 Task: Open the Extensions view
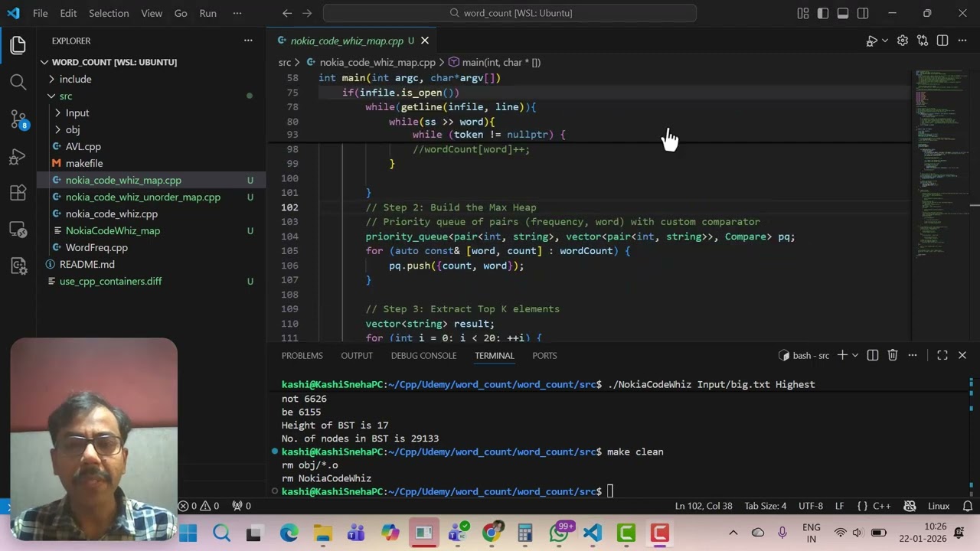pyautogui.click(x=18, y=193)
